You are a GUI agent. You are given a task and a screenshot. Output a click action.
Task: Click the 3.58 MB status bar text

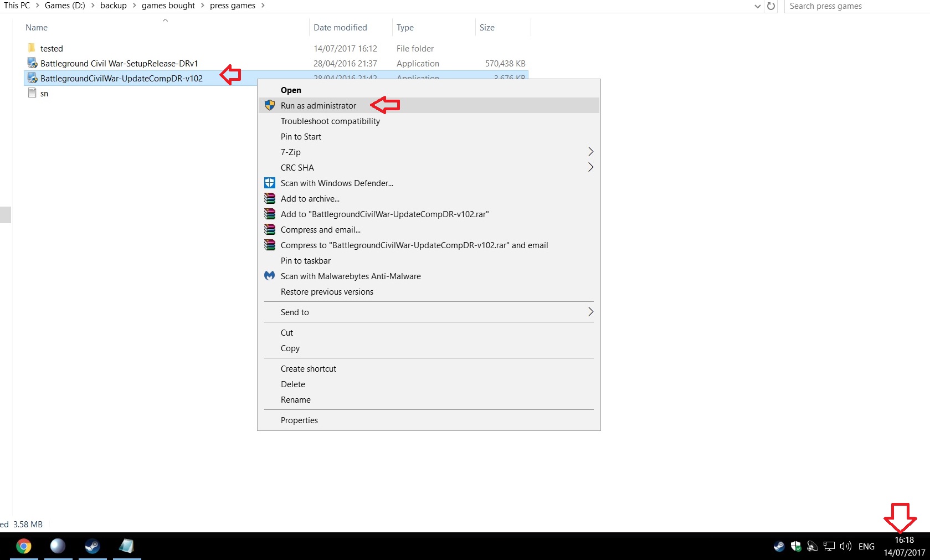(x=28, y=525)
